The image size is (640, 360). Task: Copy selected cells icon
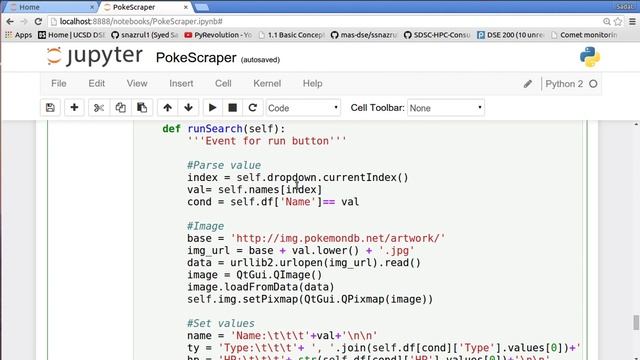(x=120, y=108)
